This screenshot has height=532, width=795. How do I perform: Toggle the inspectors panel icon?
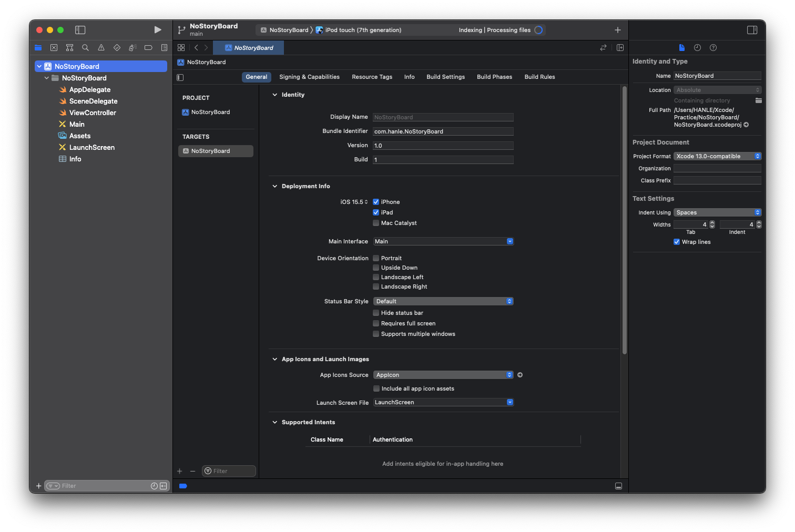752,30
